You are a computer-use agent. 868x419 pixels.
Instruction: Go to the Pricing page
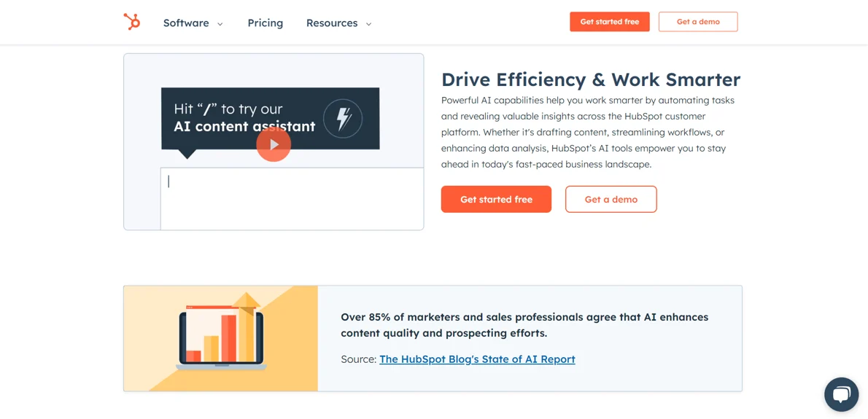pyautogui.click(x=266, y=23)
